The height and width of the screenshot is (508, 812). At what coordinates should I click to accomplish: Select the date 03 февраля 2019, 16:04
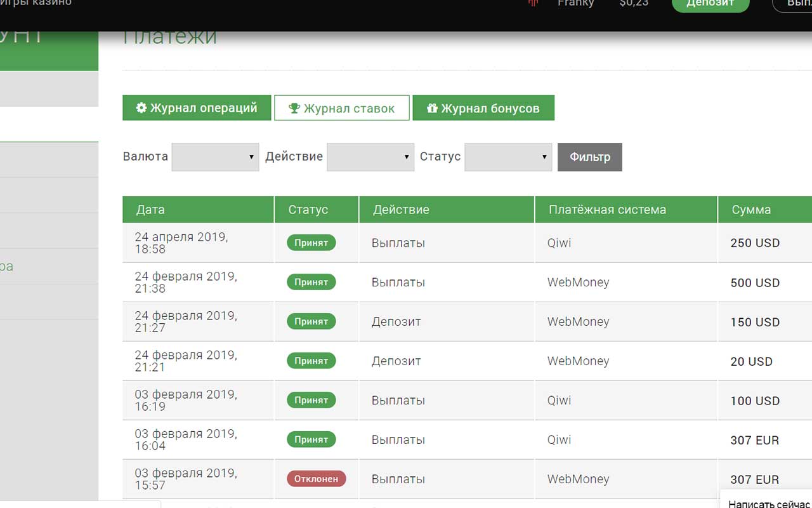point(186,440)
